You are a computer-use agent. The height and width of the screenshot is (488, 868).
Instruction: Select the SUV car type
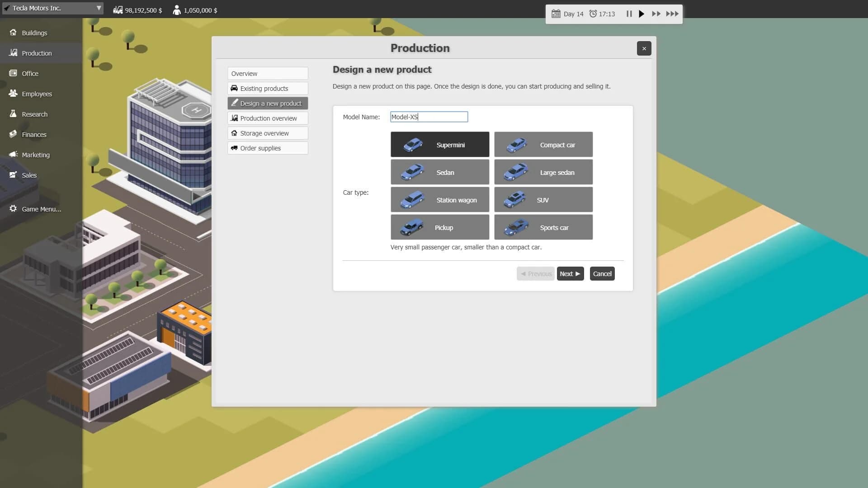(543, 199)
